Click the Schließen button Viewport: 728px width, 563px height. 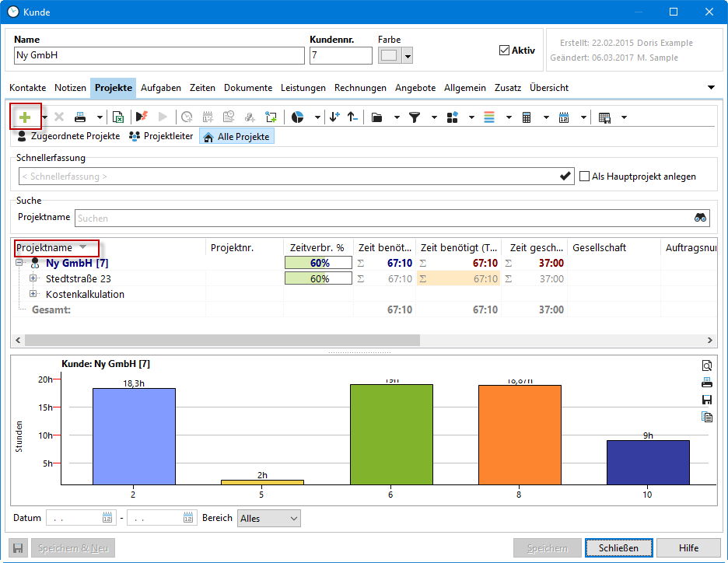618,547
